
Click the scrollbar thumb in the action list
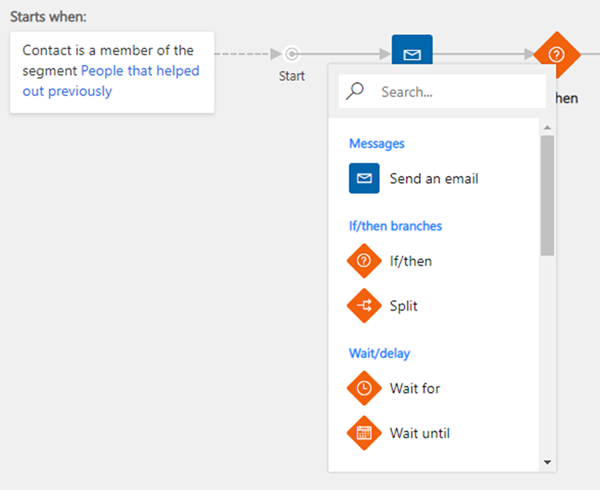pos(547,195)
